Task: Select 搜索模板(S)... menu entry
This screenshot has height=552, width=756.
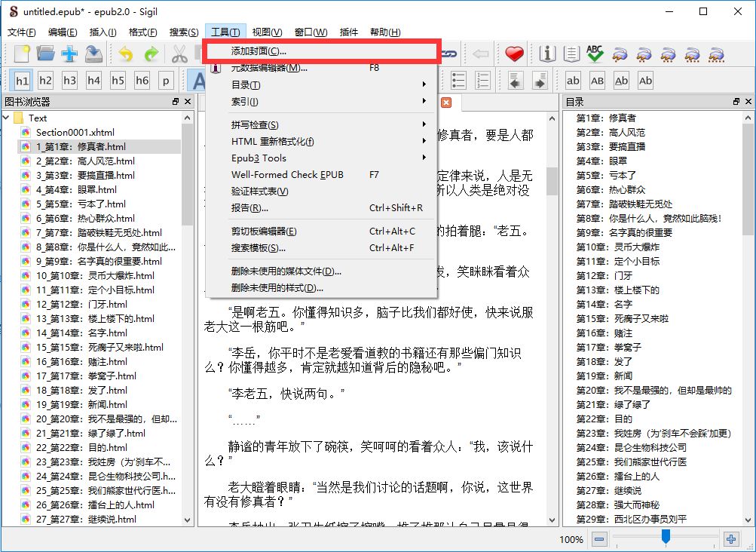Action: coord(320,248)
